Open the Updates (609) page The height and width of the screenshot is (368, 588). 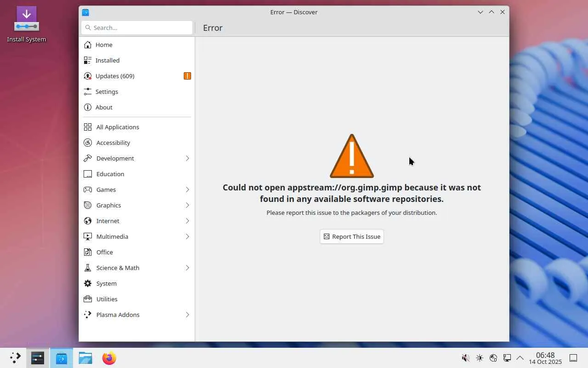click(x=137, y=76)
